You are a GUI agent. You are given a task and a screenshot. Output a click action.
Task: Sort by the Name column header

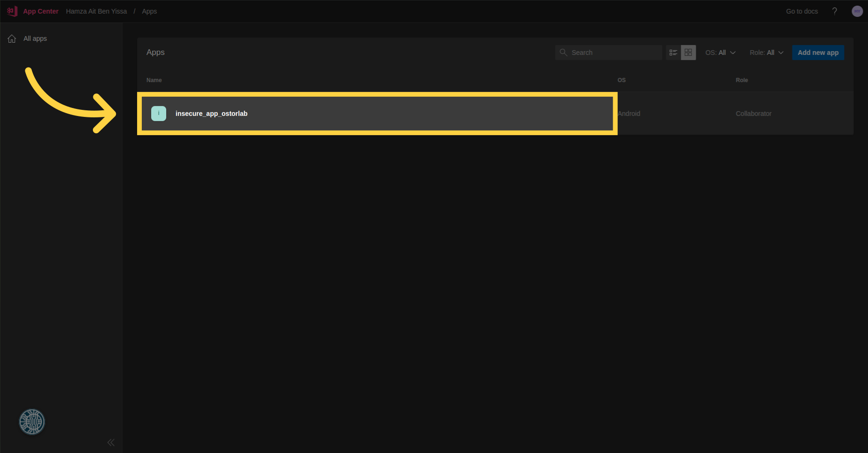click(x=154, y=80)
